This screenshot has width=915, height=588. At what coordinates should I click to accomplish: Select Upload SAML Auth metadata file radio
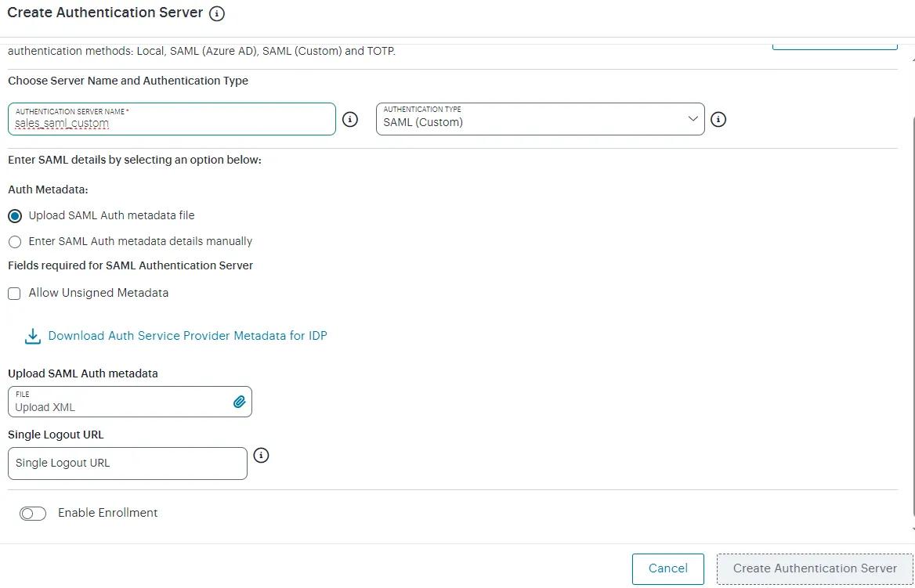pos(15,216)
